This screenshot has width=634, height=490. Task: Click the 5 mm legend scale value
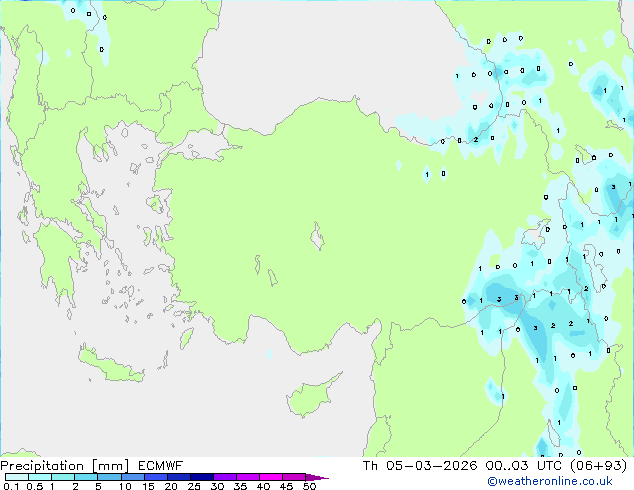(x=98, y=487)
